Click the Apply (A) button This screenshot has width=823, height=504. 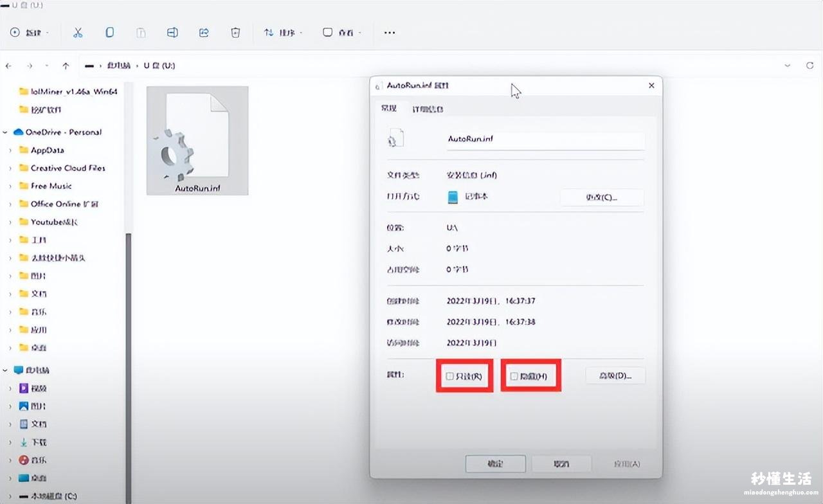pos(627,464)
